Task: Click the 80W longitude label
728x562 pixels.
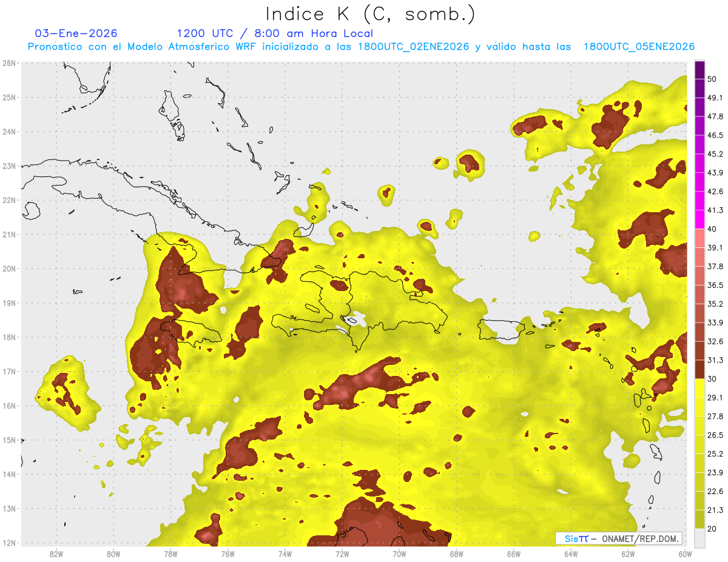Action: [113, 554]
